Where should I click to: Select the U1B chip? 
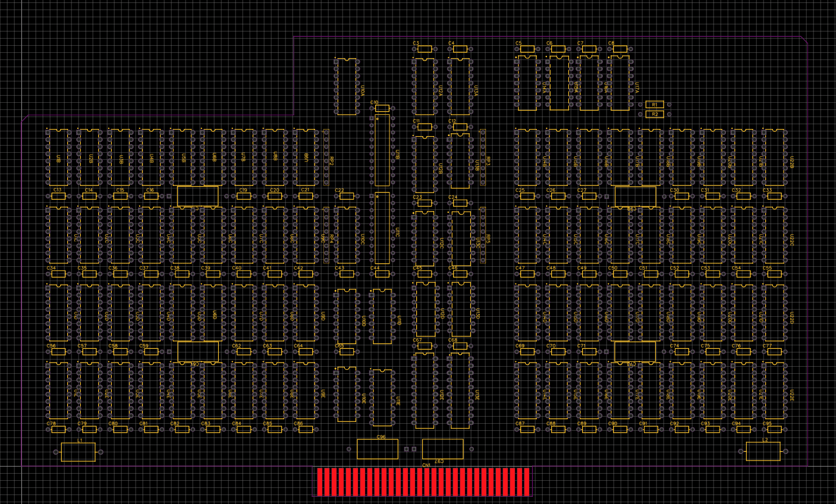click(58, 157)
